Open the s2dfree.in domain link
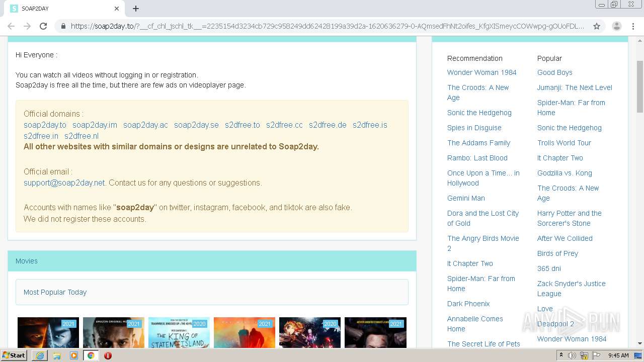 pyautogui.click(x=41, y=136)
